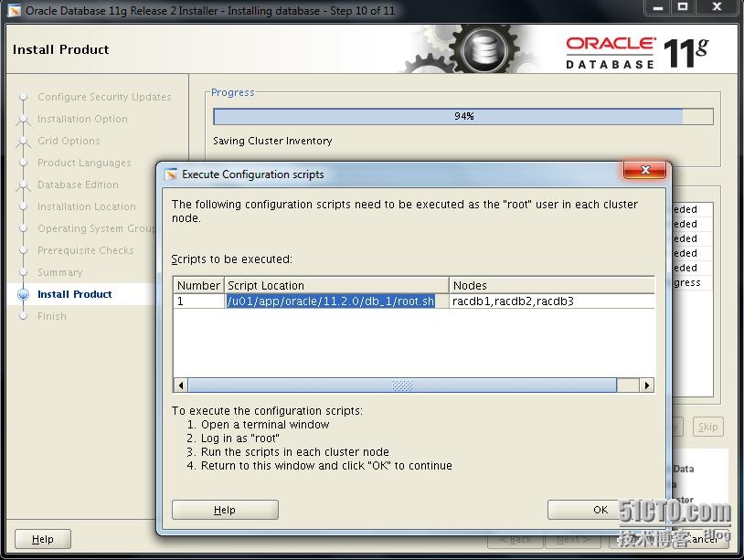Select the Install Product step
The width and height of the screenshot is (744, 560).
click(75, 294)
